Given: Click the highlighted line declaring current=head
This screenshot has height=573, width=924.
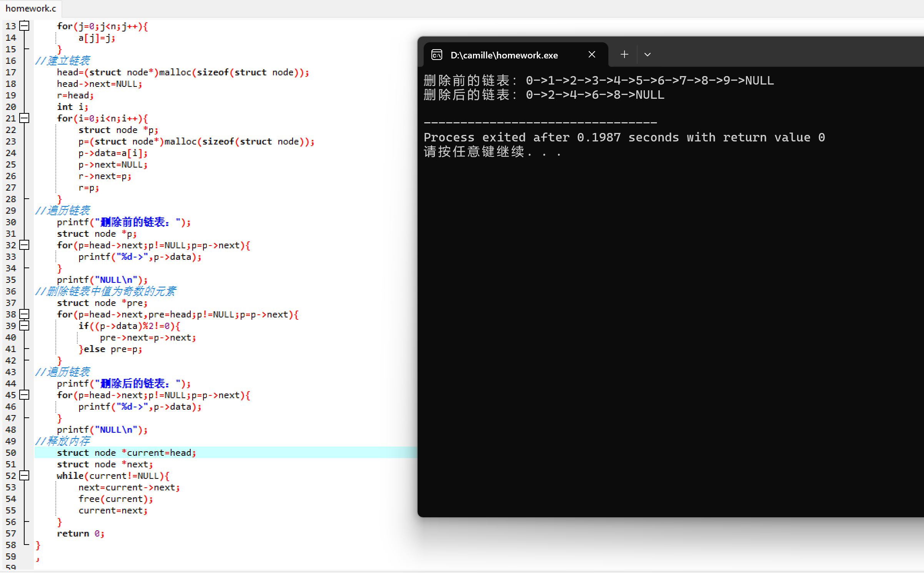Looking at the screenshot, I should (x=126, y=453).
